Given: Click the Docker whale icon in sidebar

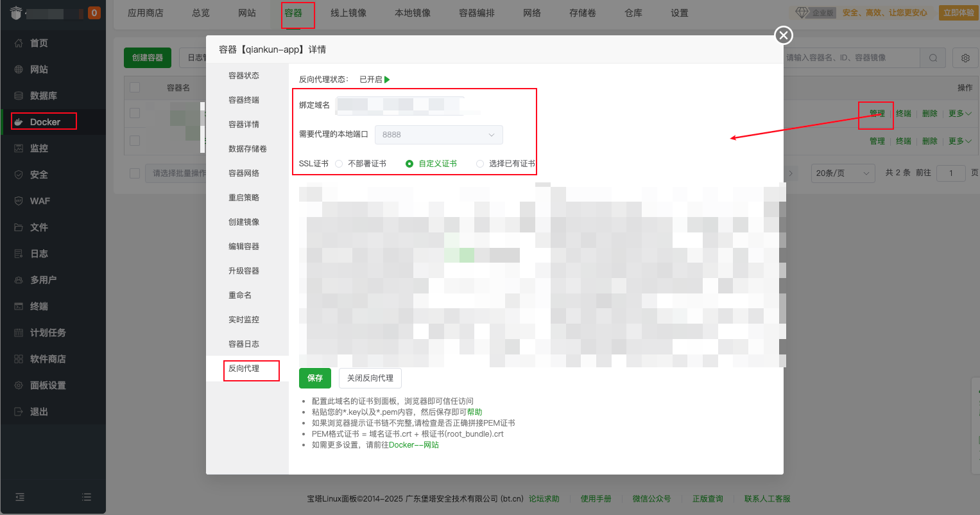Looking at the screenshot, I should (x=19, y=122).
